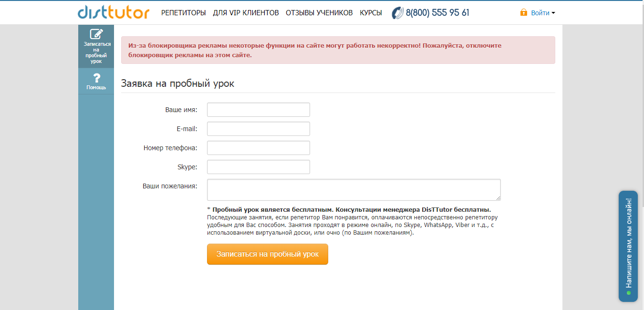Open КУРСЫ from the top navigation
The height and width of the screenshot is (310, 644).
click(371, 13)
